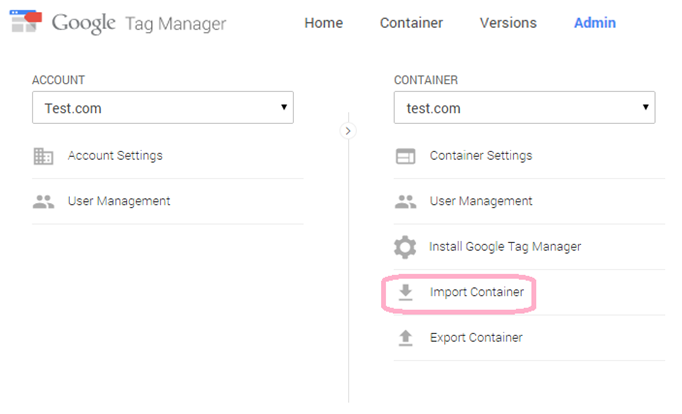Image resolution: width=682 pixels, height=414 pixels.
Task: Open Install Google Tag Manager
Action: click(505, 247)
